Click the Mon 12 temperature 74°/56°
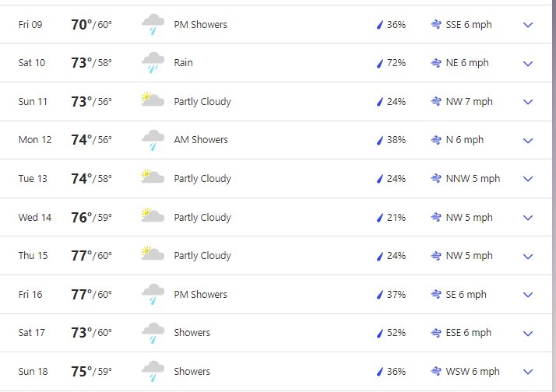The width and height of the screenshot is (556, 392). (91, 140)
